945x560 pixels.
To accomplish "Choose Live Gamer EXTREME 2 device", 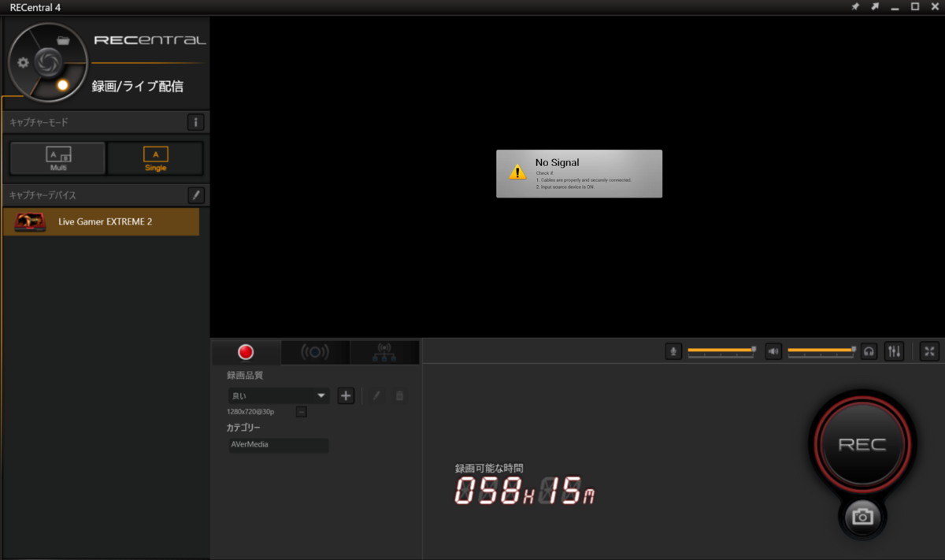I will click(102, 222).
